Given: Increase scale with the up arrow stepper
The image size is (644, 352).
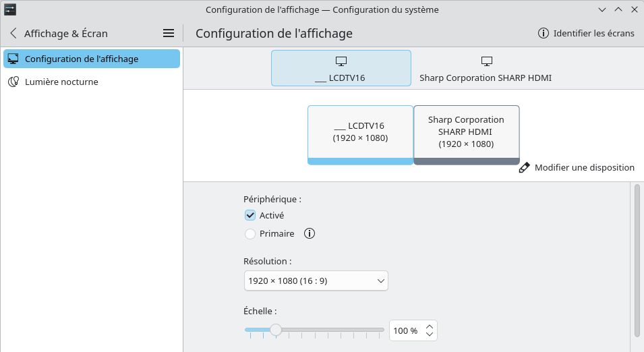Looking at the screenshot, I should pos(430,326).
